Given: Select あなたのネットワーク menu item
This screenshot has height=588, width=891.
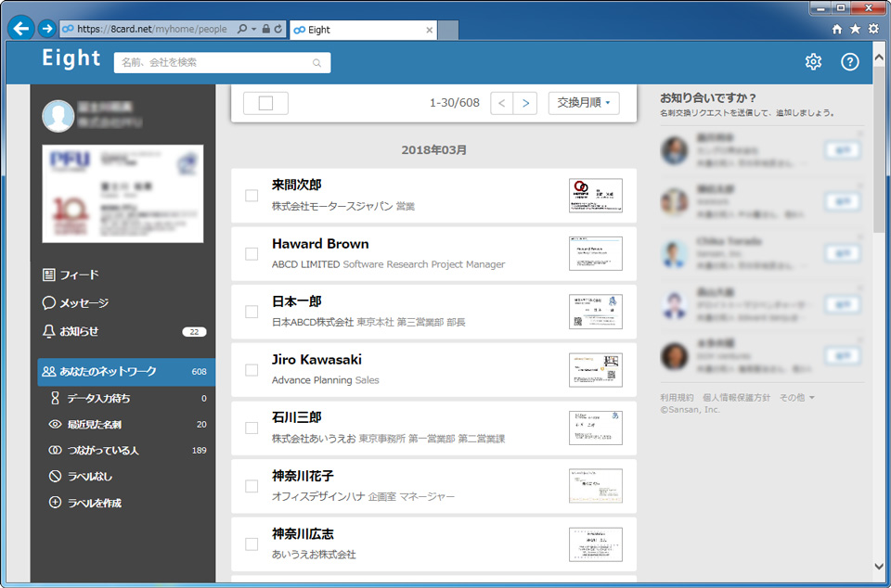Looking at the screenshot, I should [x=126, y=372].
